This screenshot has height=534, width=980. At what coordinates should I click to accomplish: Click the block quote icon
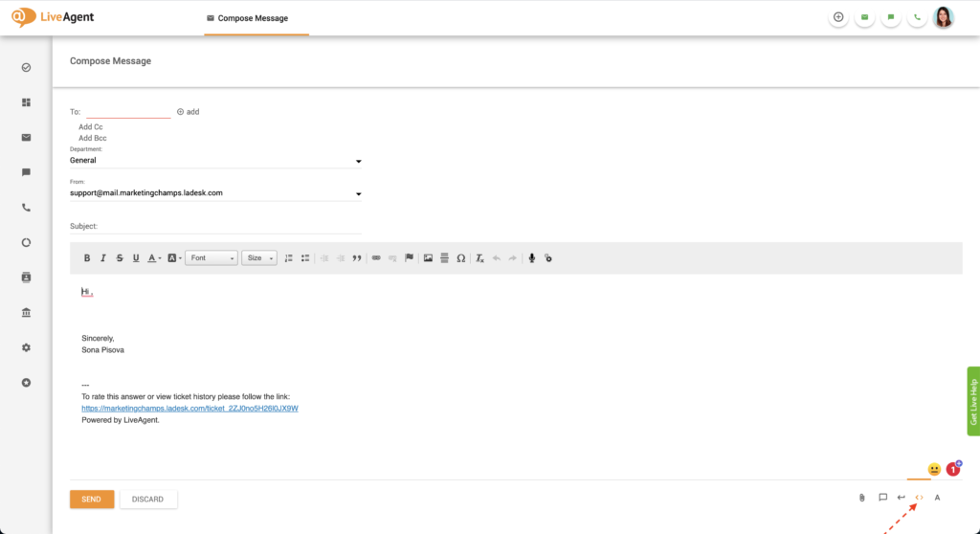pos(357,258)
